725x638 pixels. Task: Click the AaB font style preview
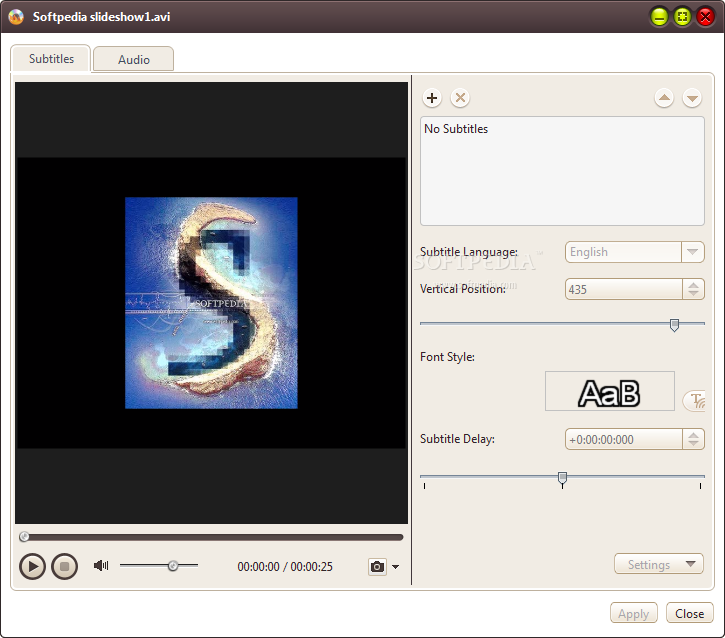(609, 391)
